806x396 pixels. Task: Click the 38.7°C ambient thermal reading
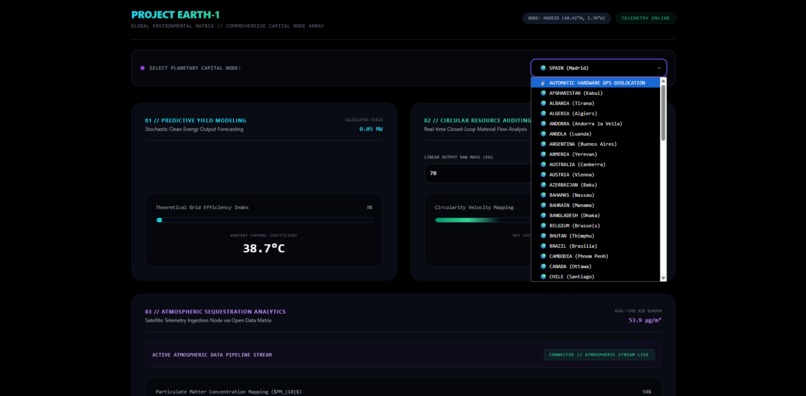tap(264, 248)
